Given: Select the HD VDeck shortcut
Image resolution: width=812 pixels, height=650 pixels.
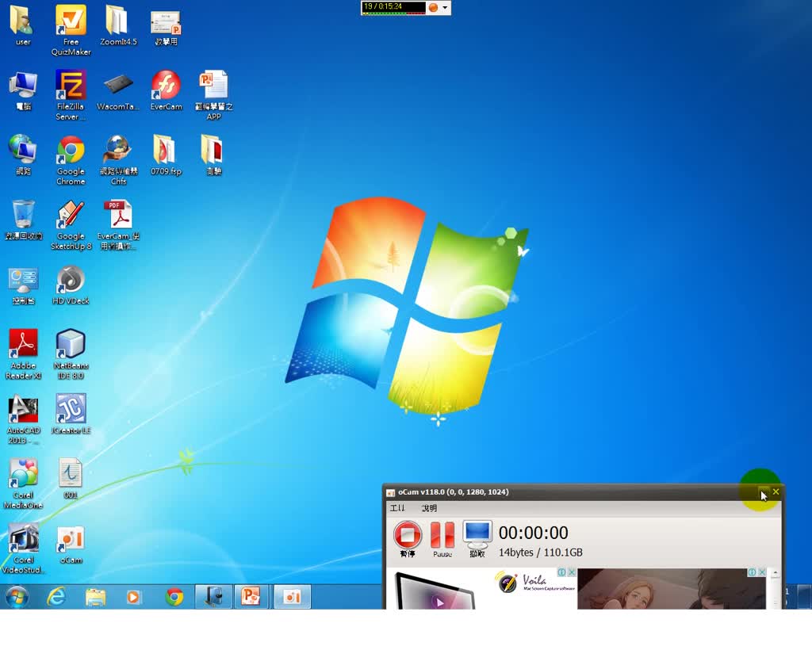Looking at the screenshot, I should click(x=71, y=284).
